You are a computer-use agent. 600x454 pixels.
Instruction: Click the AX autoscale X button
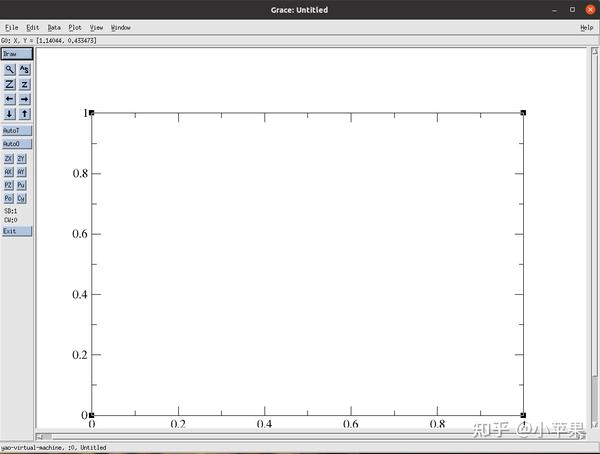(8, 172)
